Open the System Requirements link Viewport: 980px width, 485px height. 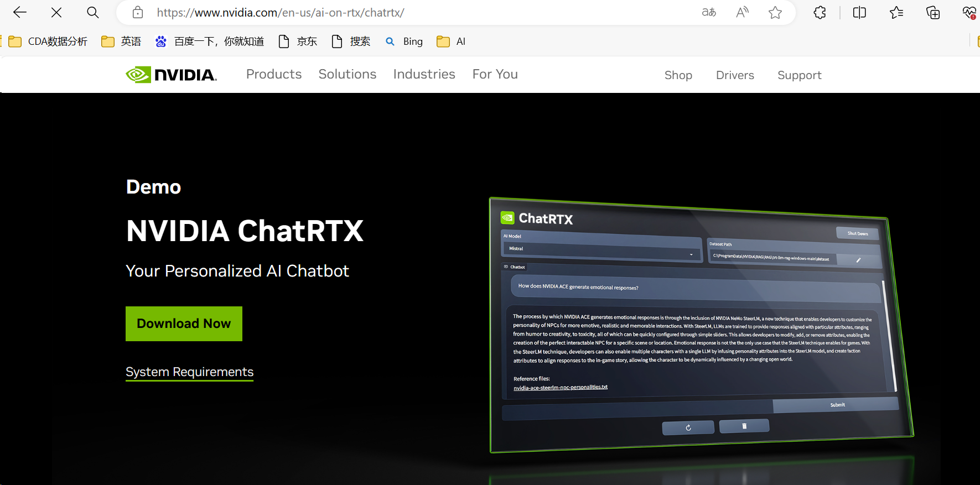(x=189, y=372)
